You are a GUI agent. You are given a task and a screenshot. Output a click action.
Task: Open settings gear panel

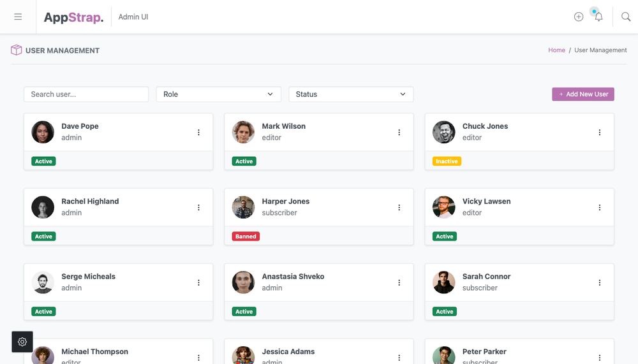22,342
